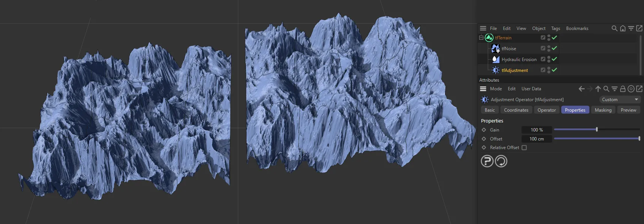Switch to the Preview tab
Screen dimensions: 644x224
pos(628,110)
